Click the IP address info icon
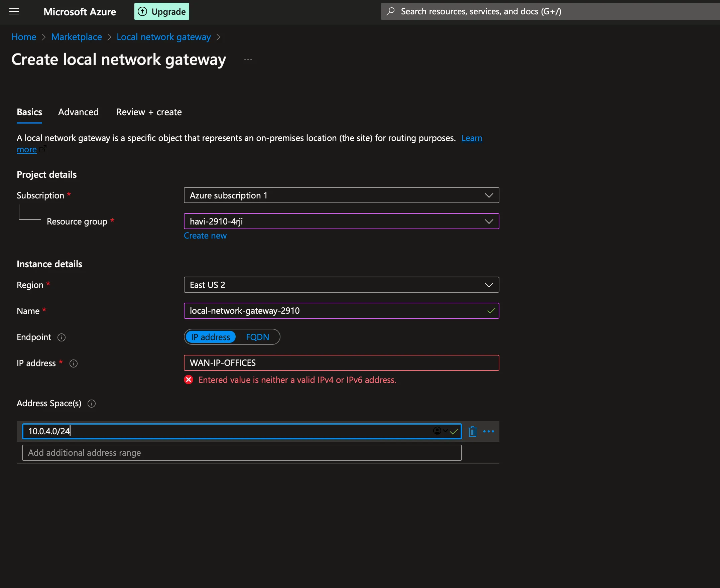The height and width of the screenshot is (588, 720). 74,363
